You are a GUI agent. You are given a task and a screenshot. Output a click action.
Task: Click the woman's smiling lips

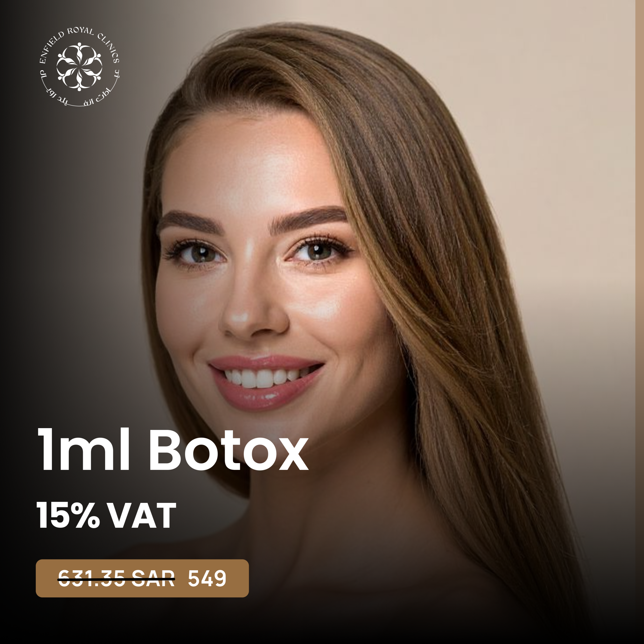coord(265,383)
